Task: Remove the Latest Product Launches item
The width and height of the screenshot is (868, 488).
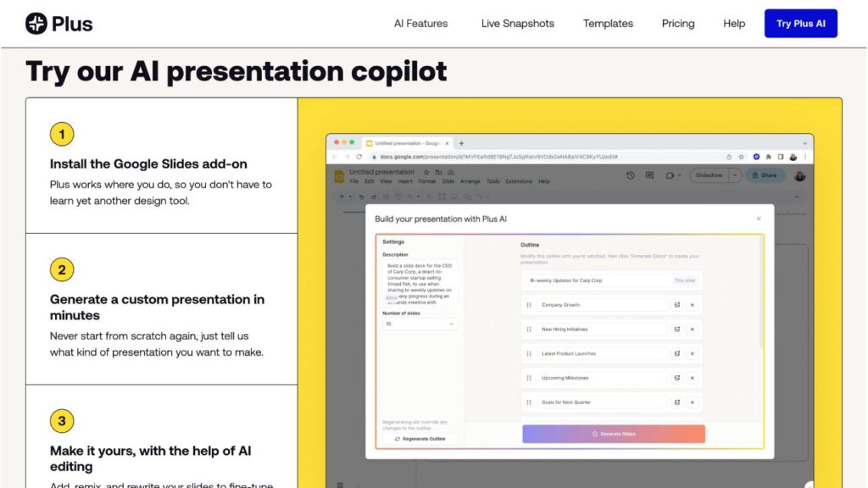Action: (x=692, y=353)
